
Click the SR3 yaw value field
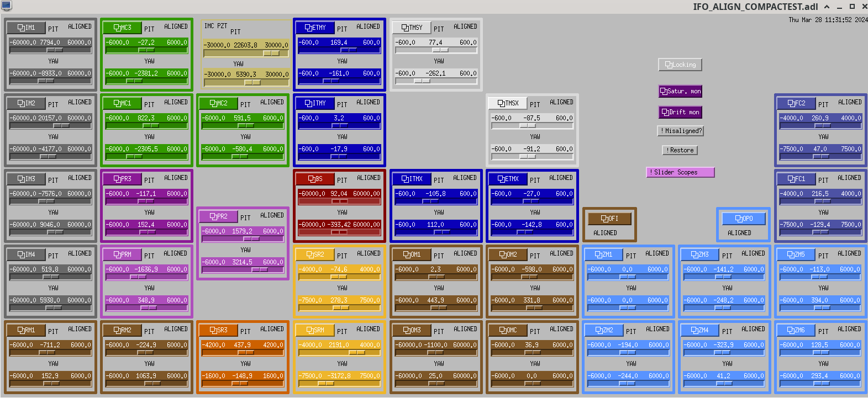click(242, 376)
